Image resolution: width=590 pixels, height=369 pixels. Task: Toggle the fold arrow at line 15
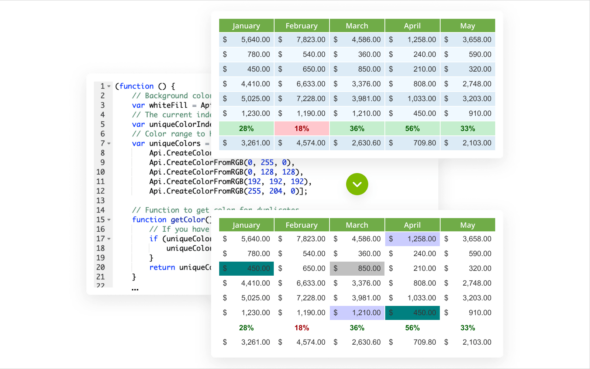point(109,220)
